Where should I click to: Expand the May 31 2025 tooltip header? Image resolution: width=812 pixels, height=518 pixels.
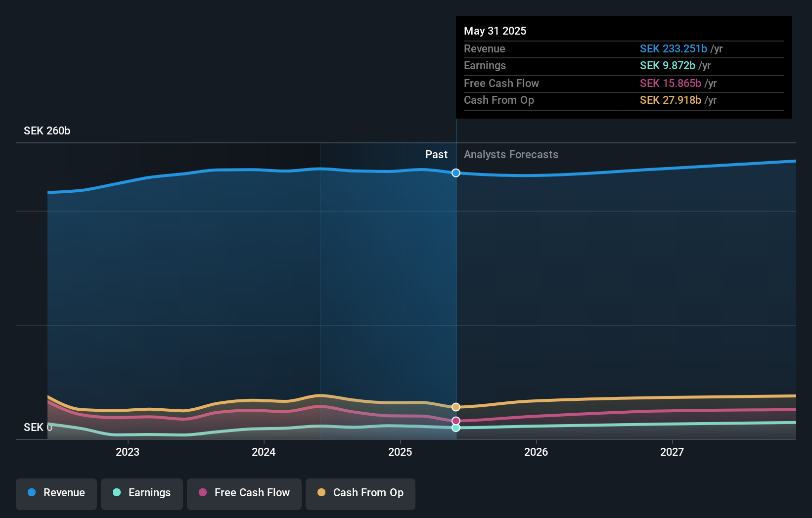click(495, 31)
